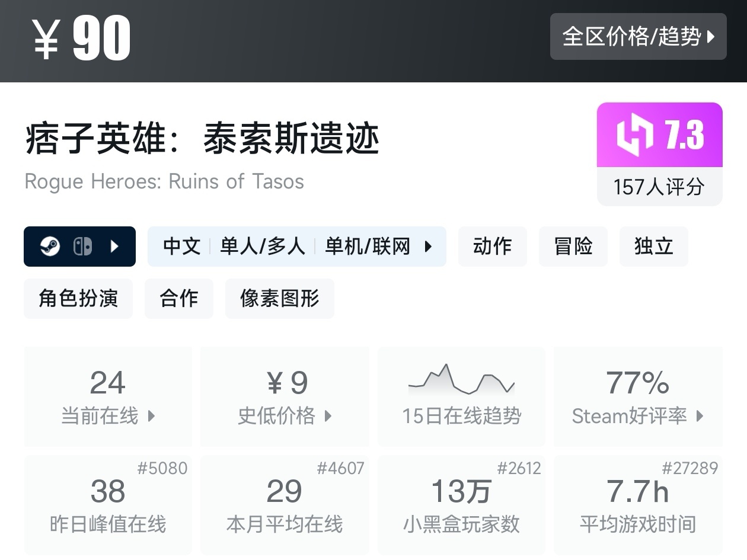Image resolution: width=747 pixels, height=560 pixels.
Task: Click the rank #4607 label
Action: pyautogui.click(x=340, y=469)
